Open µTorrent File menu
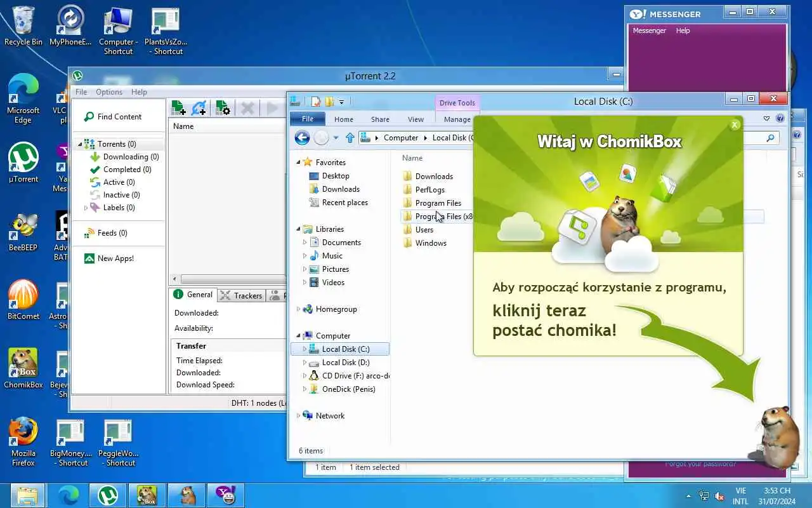The image size is (812, 508). (81, 92)
